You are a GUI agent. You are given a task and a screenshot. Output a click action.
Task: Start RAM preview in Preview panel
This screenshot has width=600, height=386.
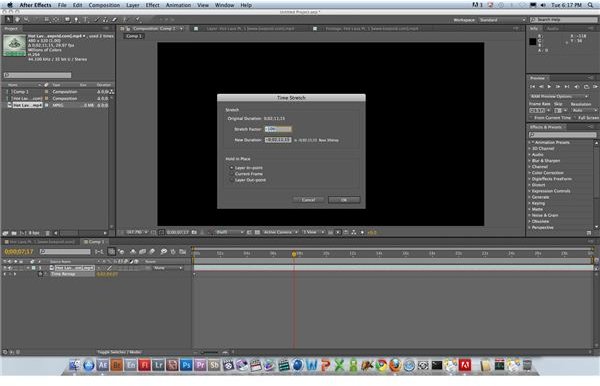point(595,87)
